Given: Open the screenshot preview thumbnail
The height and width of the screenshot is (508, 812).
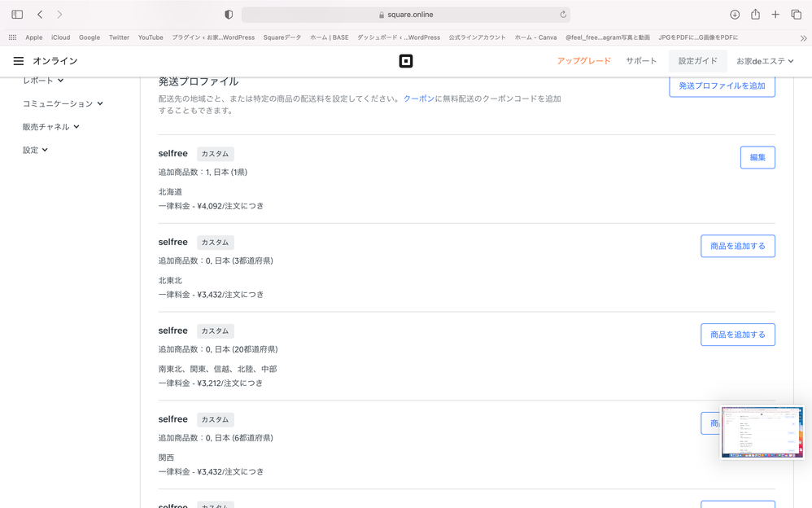Looking at the screenshot, I should point(762,432).
